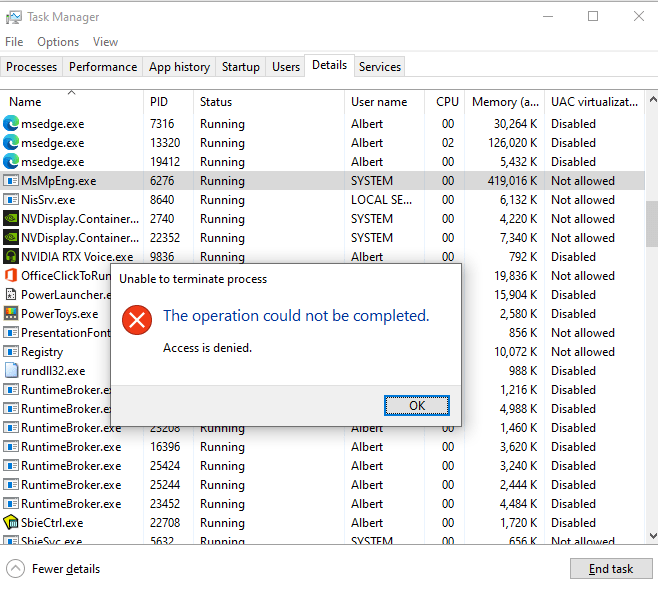Click the OfficeClickToRun Office icon
The width and height of the screenshot is (658, 590).
(11, 276)
